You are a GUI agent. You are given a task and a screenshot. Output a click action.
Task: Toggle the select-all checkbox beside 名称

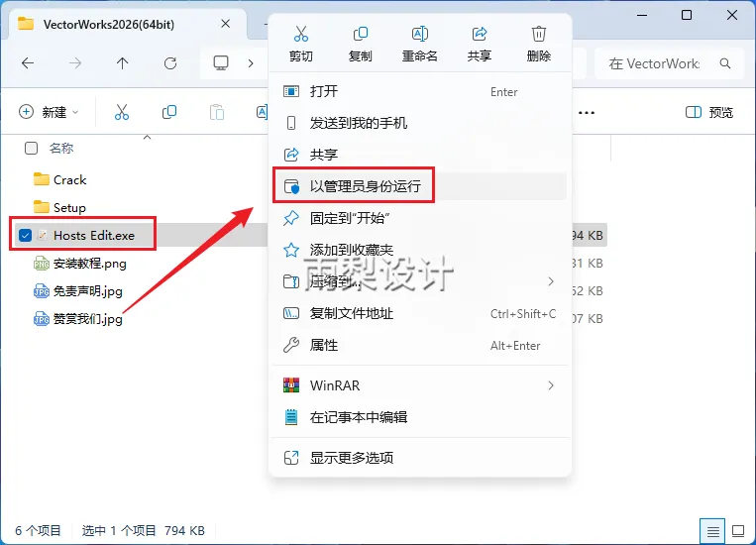pos(32,148)
